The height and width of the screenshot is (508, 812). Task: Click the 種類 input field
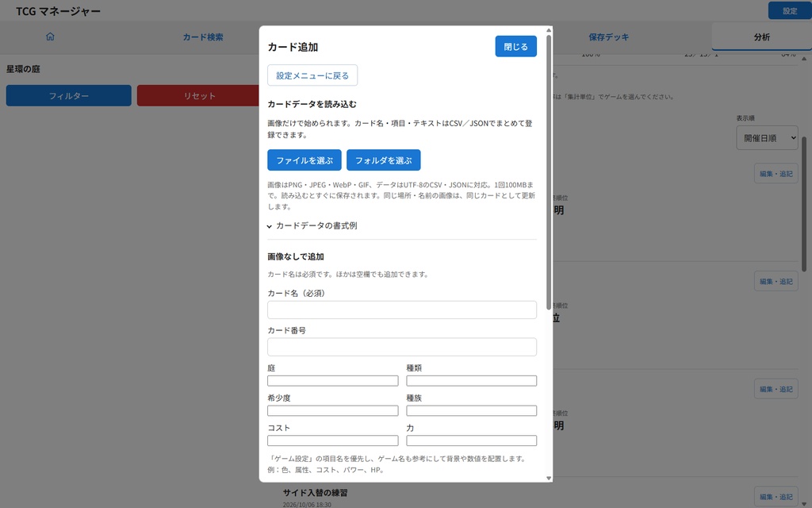point(471,381)
